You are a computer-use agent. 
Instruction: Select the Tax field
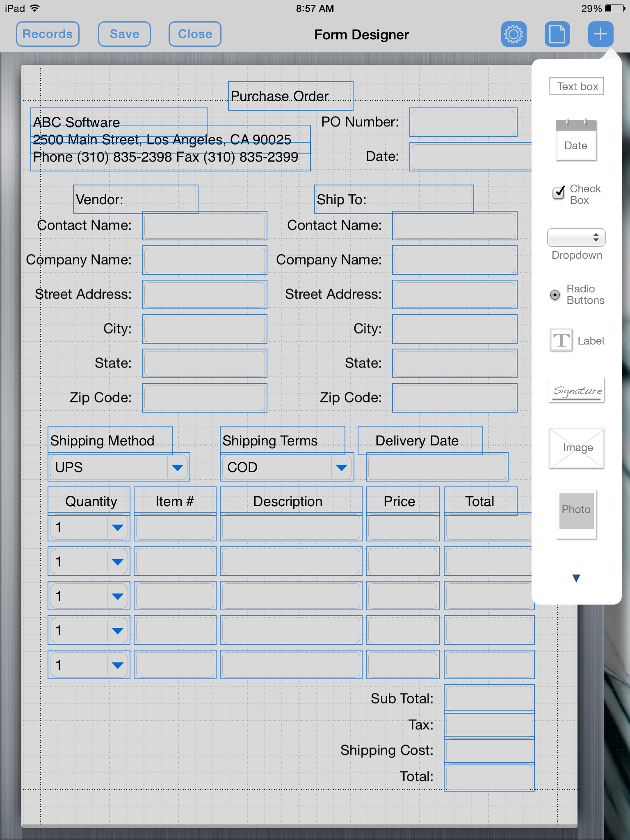(489, 724)
